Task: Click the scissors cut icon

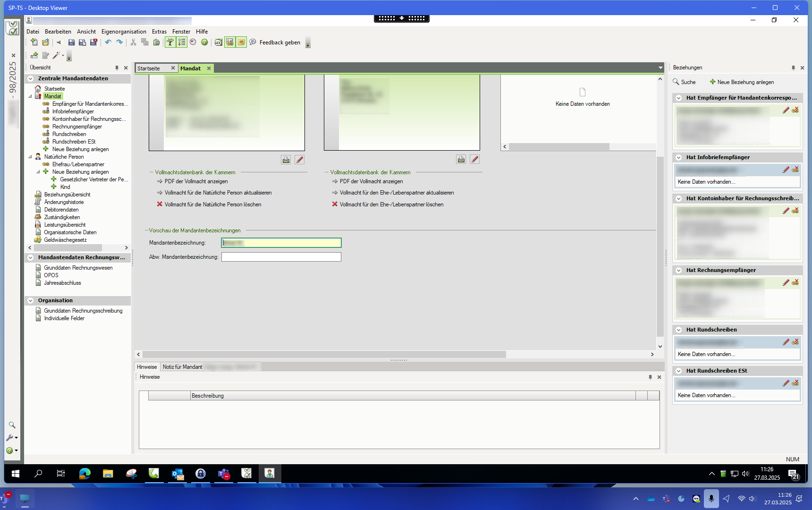Action: click(x=133, y=42)
